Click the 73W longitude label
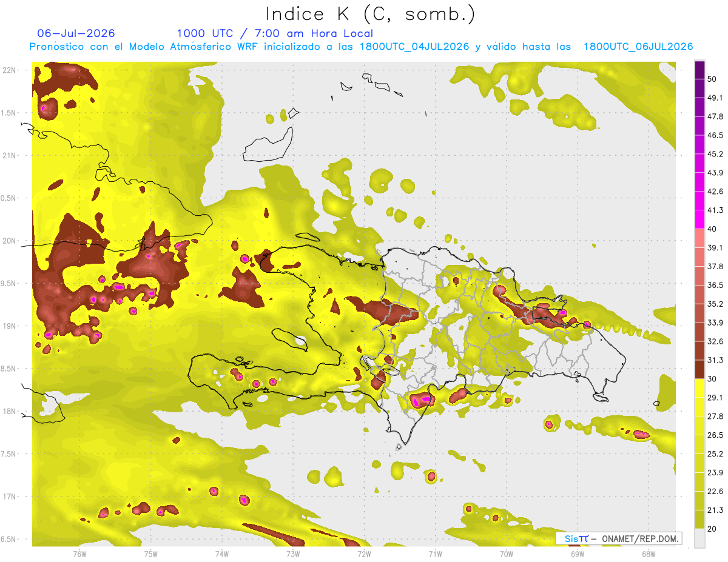This screenshot has width=728, height=562. [x=293, y=553]
